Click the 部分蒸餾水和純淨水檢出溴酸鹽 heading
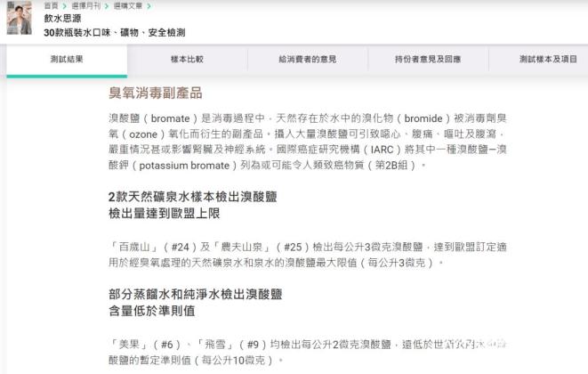The width and height of the screenshot is (588, 374). (x=196, y=294)
